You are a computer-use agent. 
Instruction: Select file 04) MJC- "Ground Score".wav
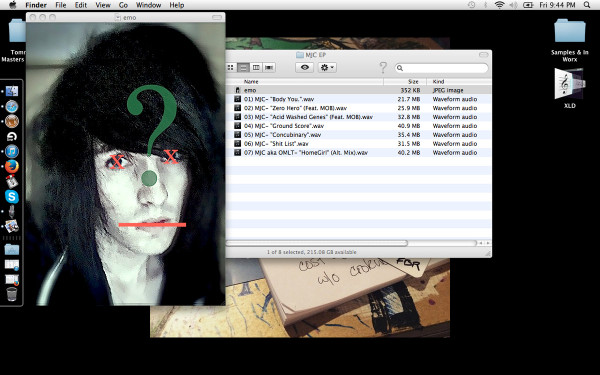[x=359, y=126]
